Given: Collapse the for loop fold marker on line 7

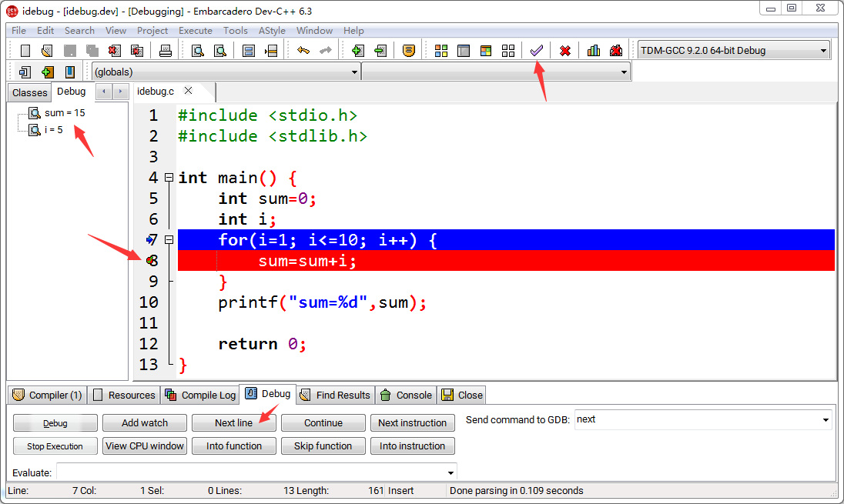Looking at the screenshot, I should pyautogui.click(x=168, y=239).
